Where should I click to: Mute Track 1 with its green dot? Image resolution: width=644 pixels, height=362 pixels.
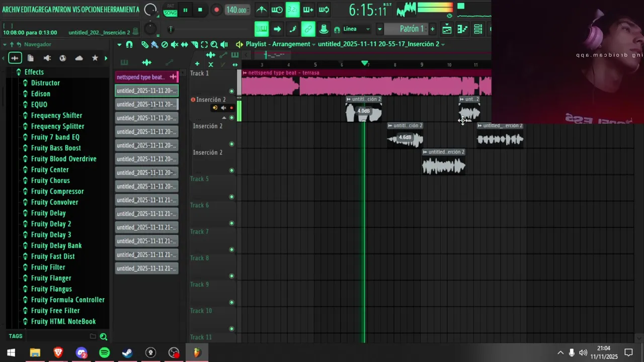pos(231,91)
